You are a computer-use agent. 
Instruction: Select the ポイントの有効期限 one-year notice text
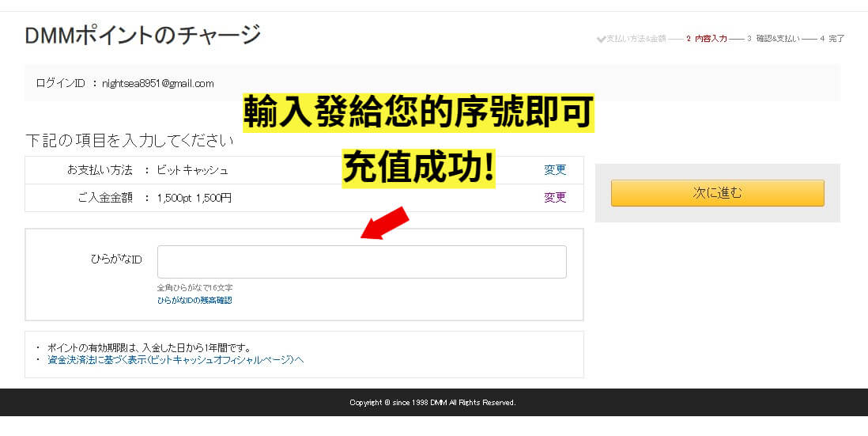point(149,348)
